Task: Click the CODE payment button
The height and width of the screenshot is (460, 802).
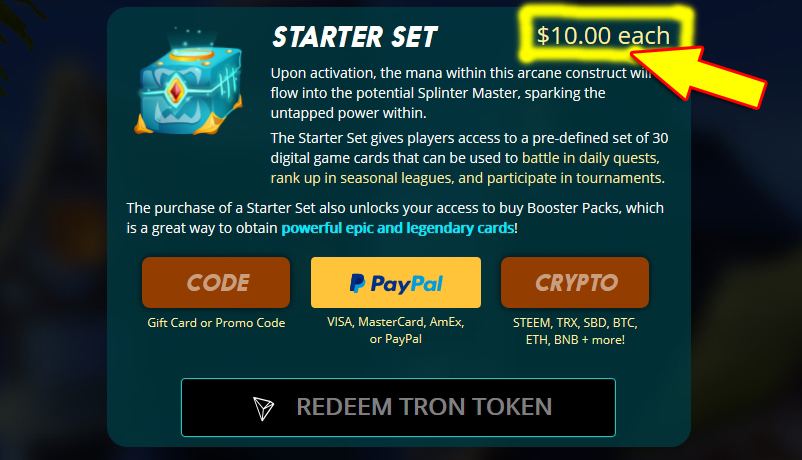Action: (x=216, y=282)
